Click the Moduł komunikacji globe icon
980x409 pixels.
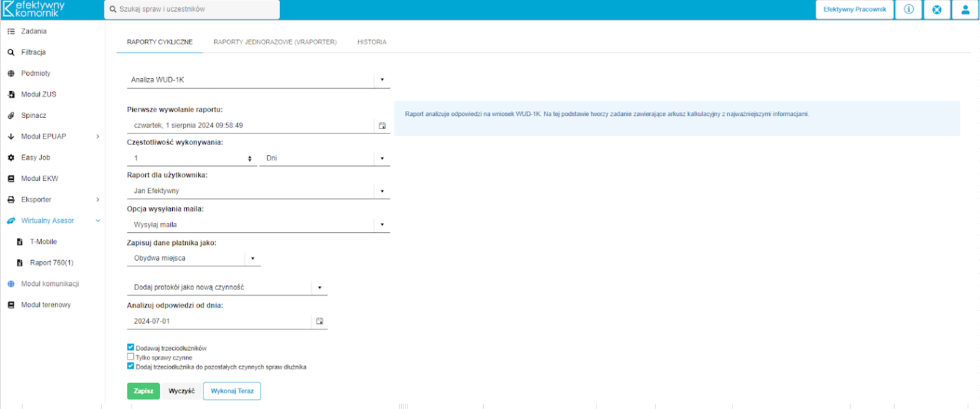(x=11, y=284)
